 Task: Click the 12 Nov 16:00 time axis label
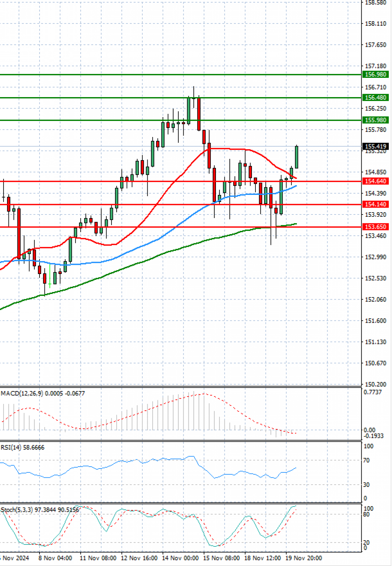pos(139,558)
